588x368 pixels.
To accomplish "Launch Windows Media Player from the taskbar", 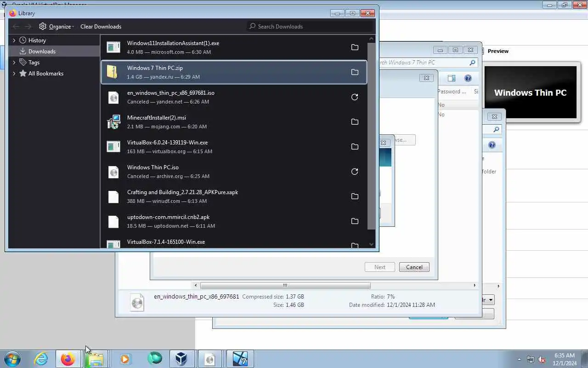I will tap(125, 359).
